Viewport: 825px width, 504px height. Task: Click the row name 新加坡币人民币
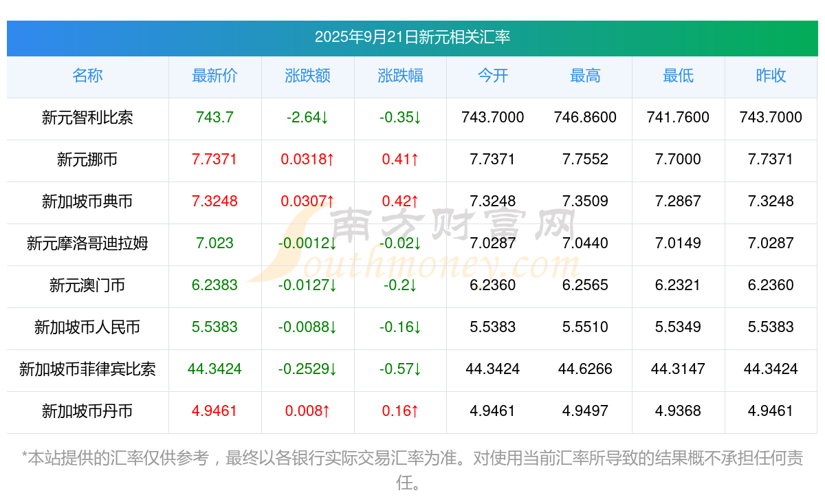pos(87,327)
